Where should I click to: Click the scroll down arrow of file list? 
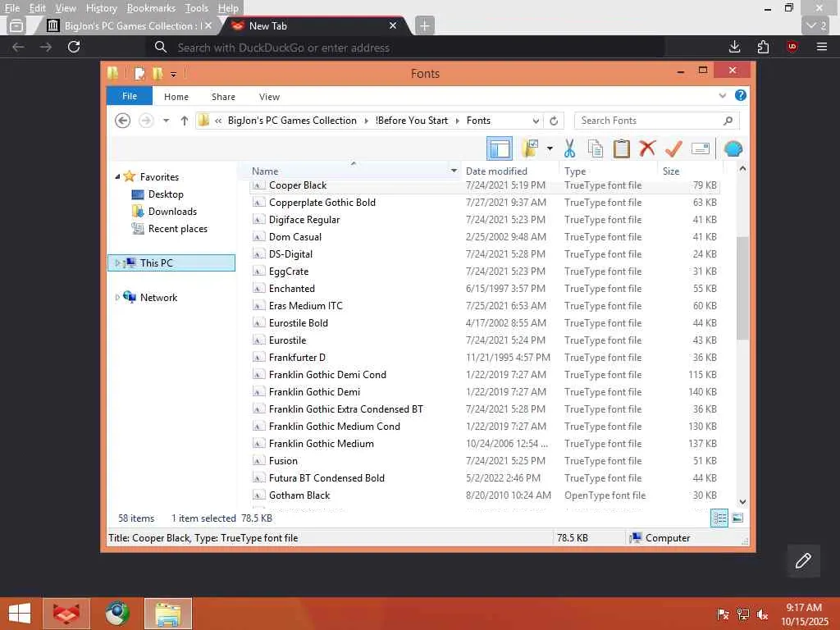click(742, 501)
